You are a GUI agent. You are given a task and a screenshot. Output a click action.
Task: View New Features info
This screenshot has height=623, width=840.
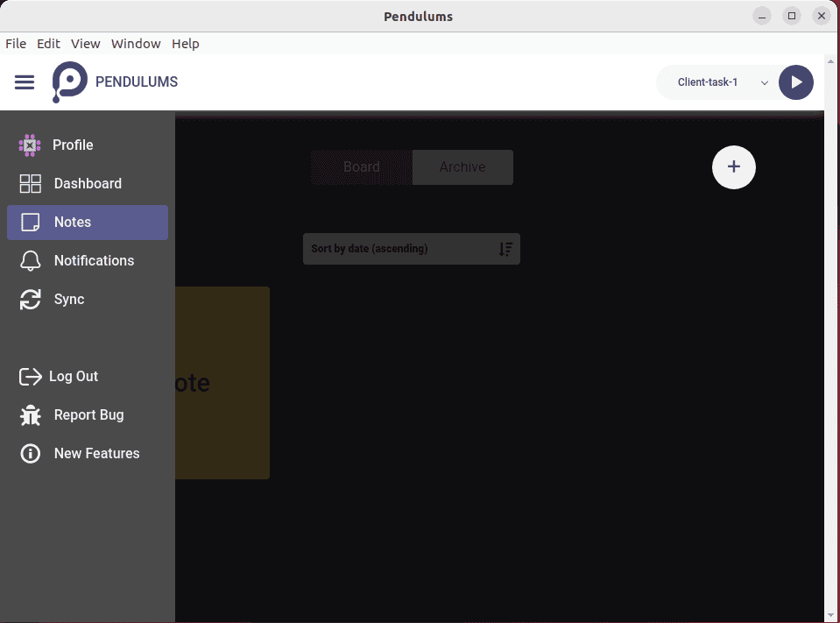[x=96, y=454]
